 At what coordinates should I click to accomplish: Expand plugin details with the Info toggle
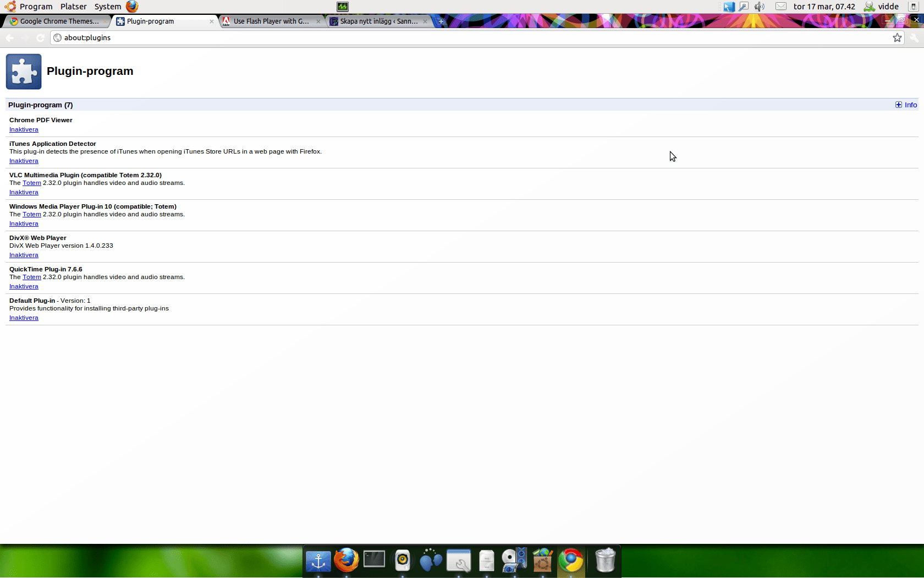[906, 105]
